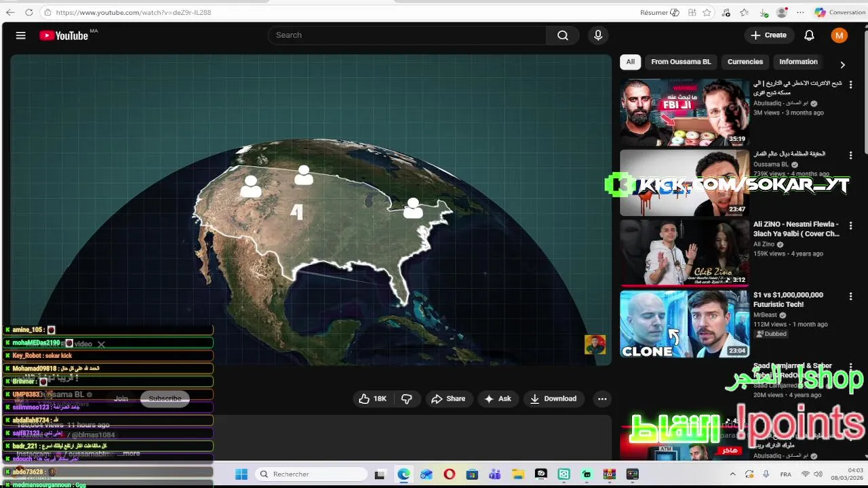868x488 pixels.
Task: Switch the FRA keyboard language indicator
Action: [785, 474]
